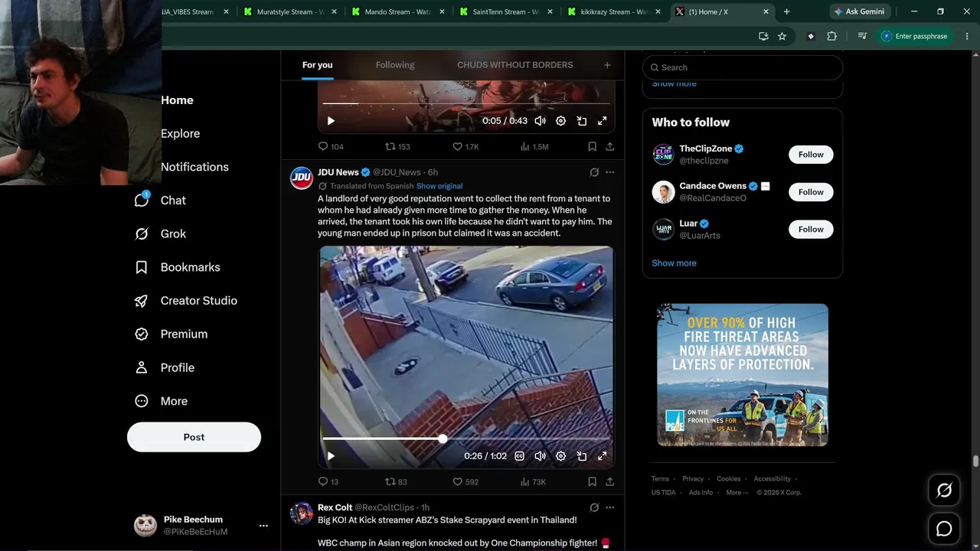This screenshot has width=980, height=551.
Task: Expand the footer More links
Action: pyautogui.click(x=736, y=493)
